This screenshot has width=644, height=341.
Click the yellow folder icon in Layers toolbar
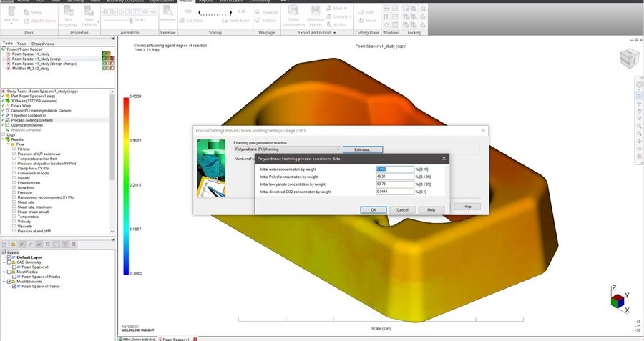pos(13,244)
